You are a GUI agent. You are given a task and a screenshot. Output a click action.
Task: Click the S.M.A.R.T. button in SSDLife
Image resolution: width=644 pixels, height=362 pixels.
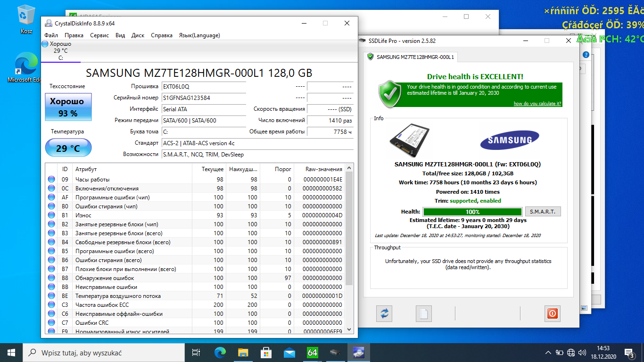pyautogui.click(x=543, y=212)
